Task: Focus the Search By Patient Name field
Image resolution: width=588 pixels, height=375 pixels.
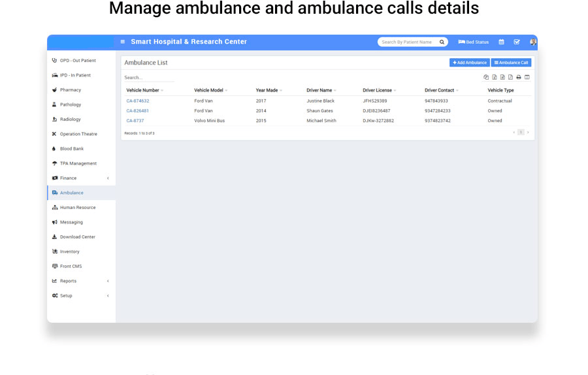Action: (408, 42)
